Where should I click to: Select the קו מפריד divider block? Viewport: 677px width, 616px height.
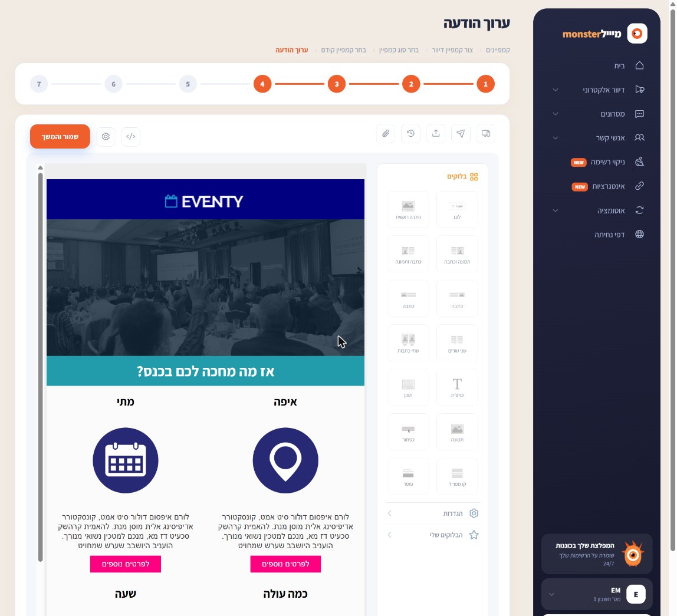[457, 476]
